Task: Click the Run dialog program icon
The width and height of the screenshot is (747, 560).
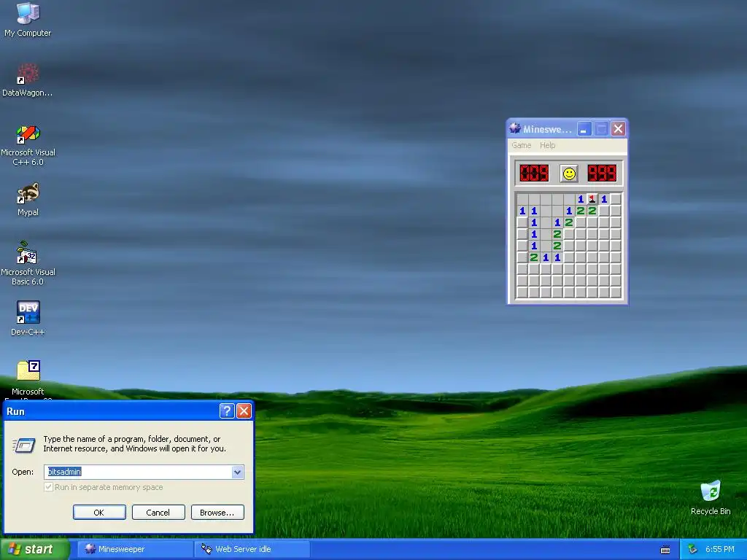Action: tap(23, 445)
